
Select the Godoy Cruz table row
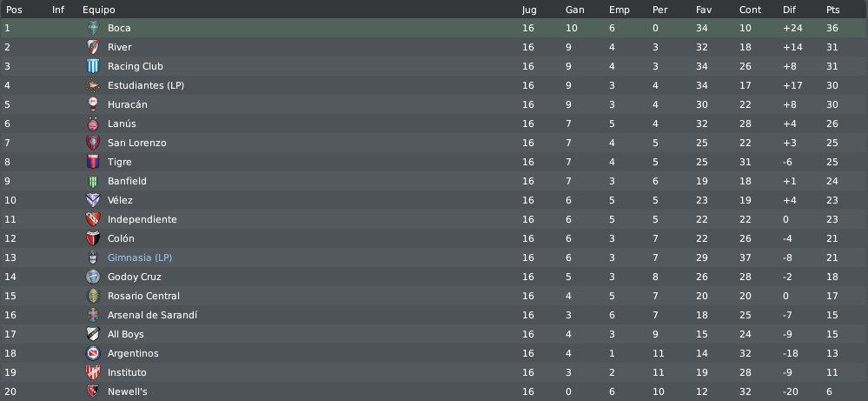[x=434, y=277]
